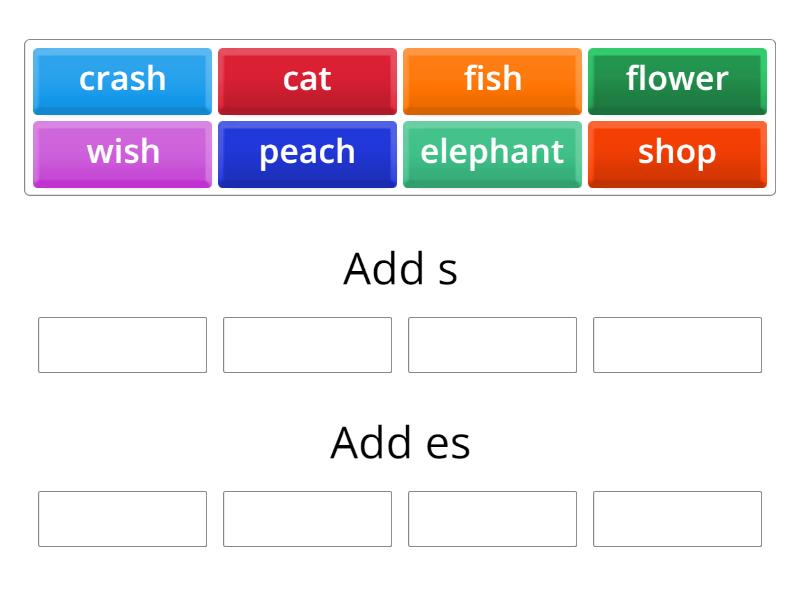Click the first empty box under "Add s"
Viewport: 800px width, 600px height.
point(122,346)
